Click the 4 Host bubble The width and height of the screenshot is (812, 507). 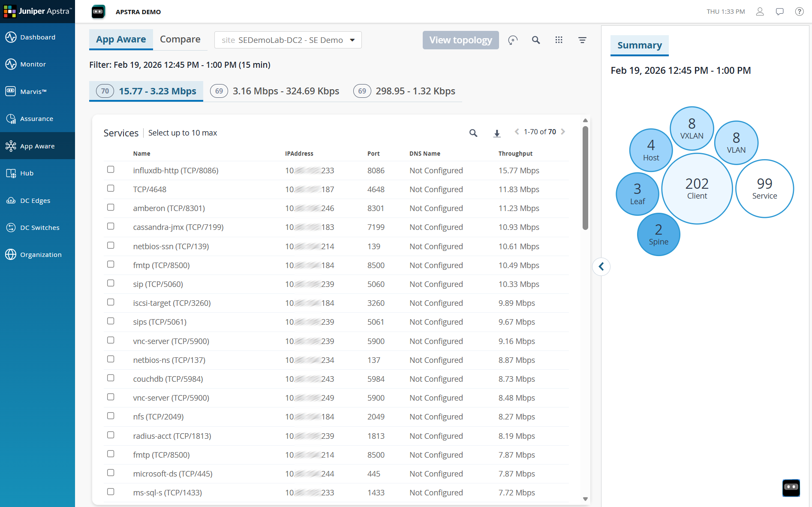click(x=651, y=150)
